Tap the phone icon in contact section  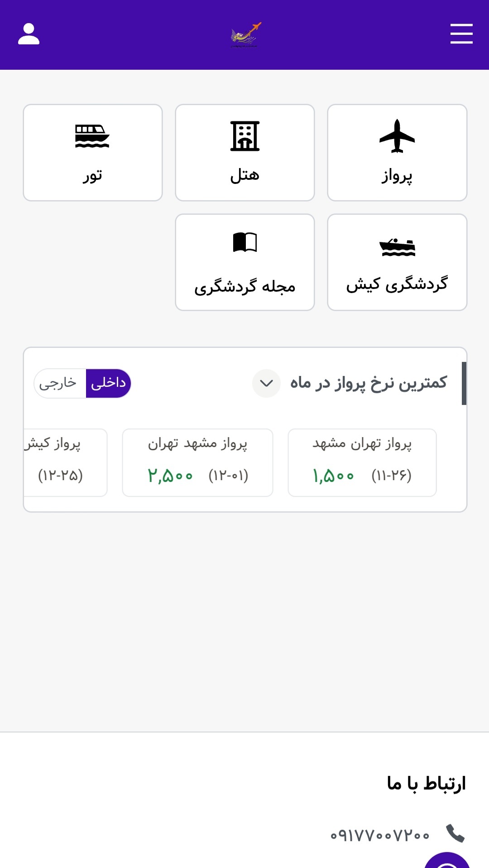[455, 834]
